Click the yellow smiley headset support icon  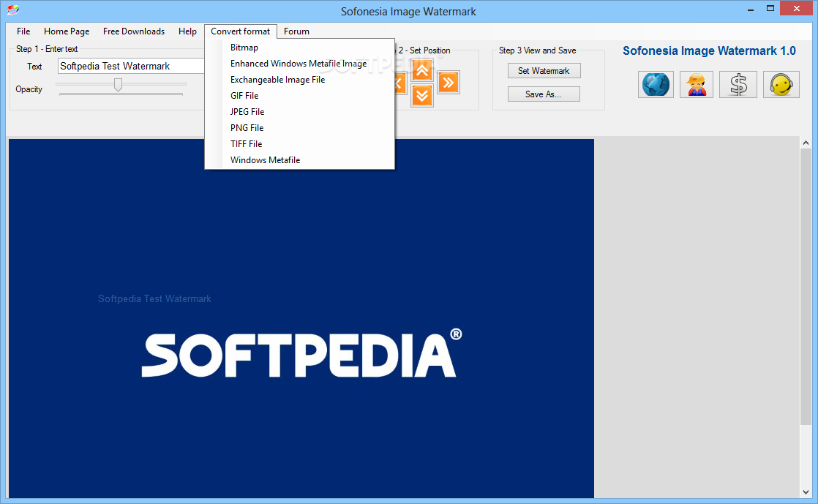click(x=781, y=85)
